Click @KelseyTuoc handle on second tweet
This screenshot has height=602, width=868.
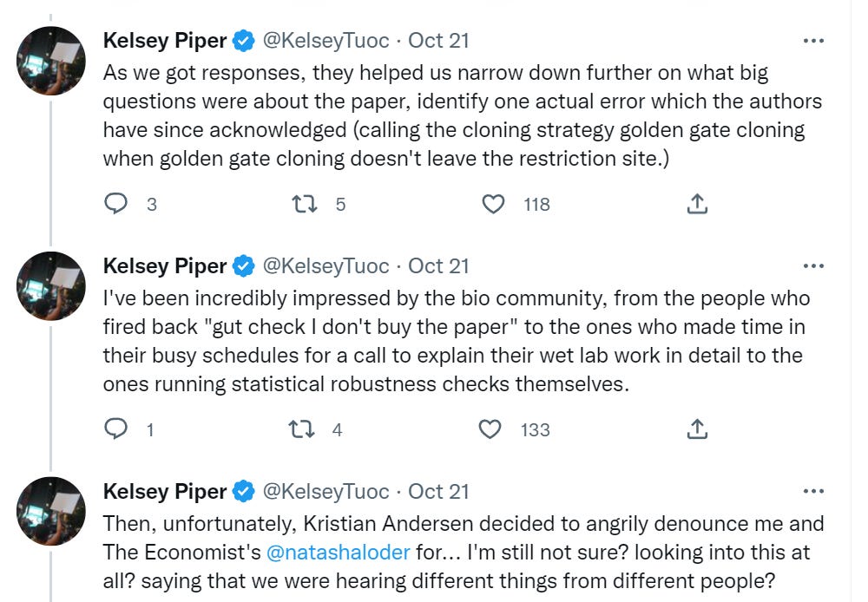[325, 265]
